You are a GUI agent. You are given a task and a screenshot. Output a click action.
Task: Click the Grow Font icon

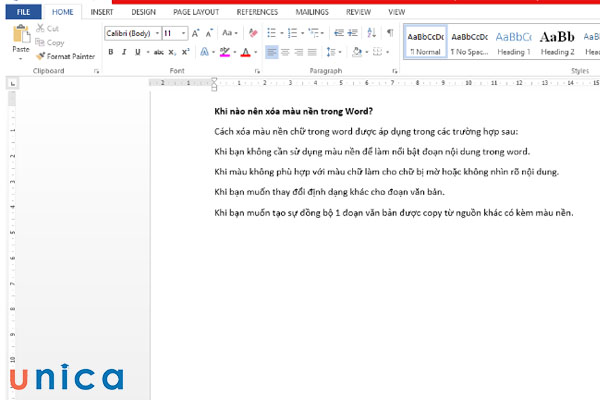[197, 33]
